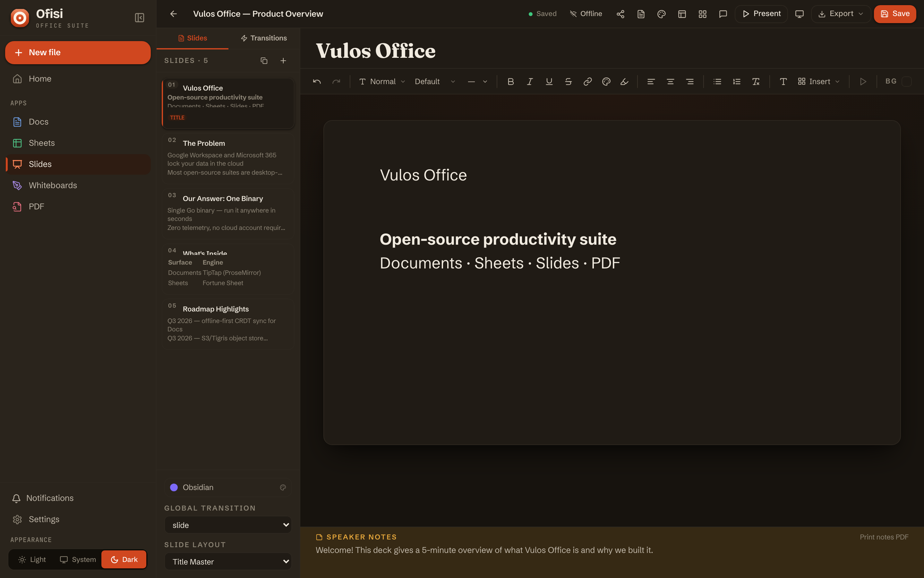Align text left
924x578 pixels.
point(651,82)
